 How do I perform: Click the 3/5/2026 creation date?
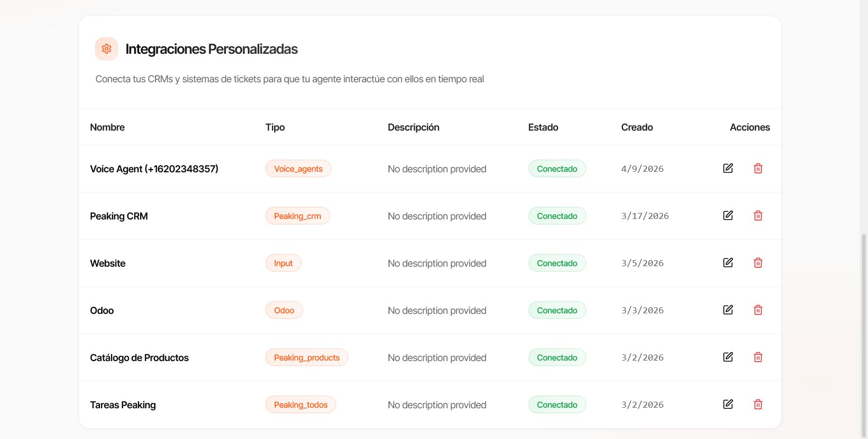pos(642,263)
